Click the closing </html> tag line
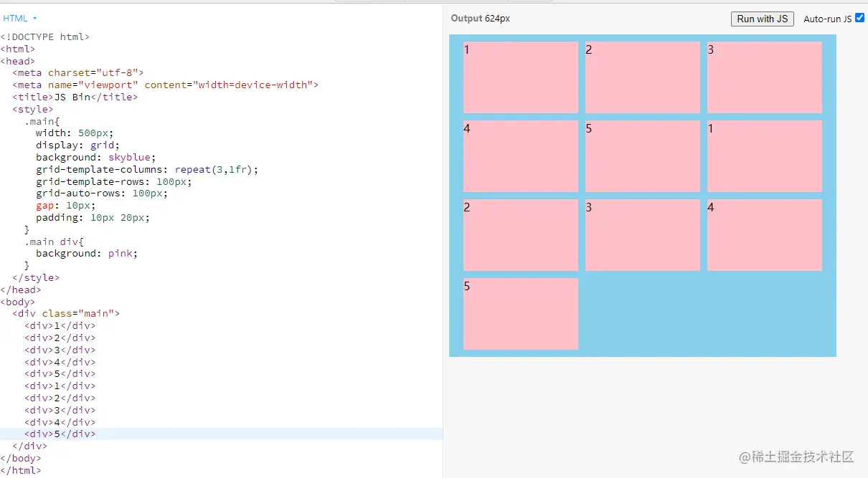 click(x=21, y=470)
